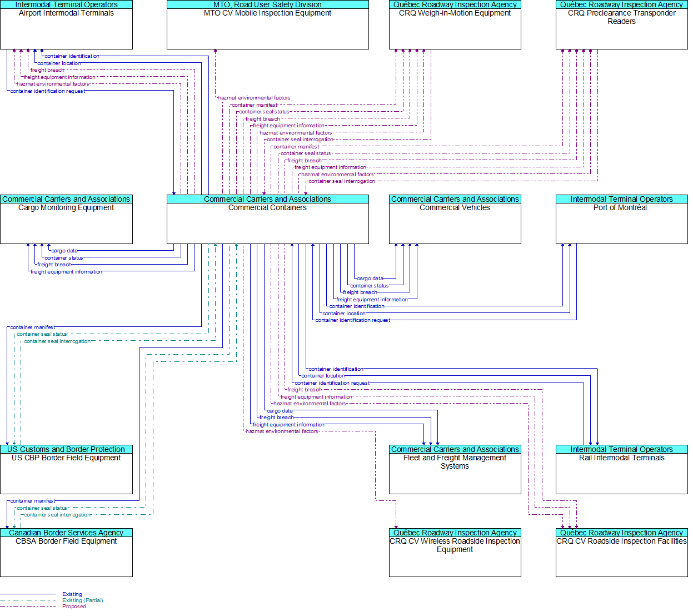This screenshot has width=693, height=616.
Task: Select the Canadian Border Services Agency header
Action: click(66, 533)
